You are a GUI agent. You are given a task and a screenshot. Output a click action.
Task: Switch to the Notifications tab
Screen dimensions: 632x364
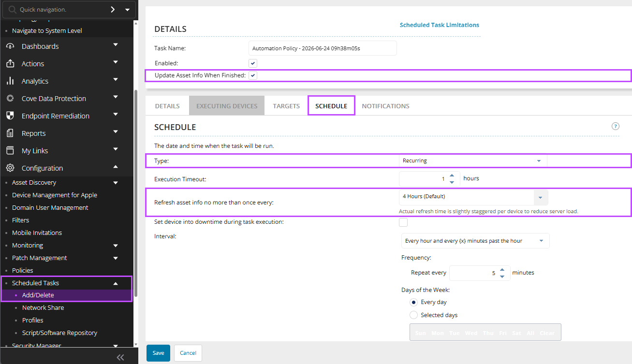[386, 106]
